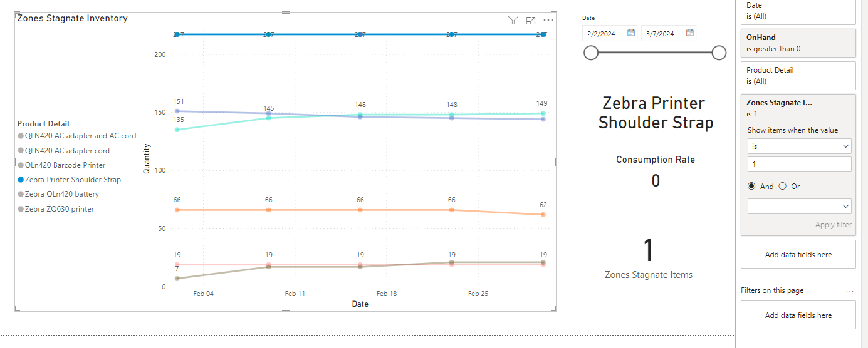The height and width of the screenshot is (348, 868).
Task: Click the data label 151 on the chart
Action: pyautogui.click(x=178, y=102)
